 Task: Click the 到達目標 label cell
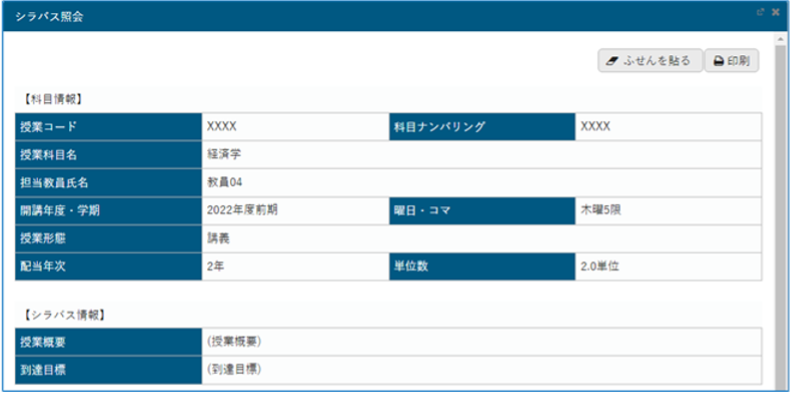click(108, 370)
